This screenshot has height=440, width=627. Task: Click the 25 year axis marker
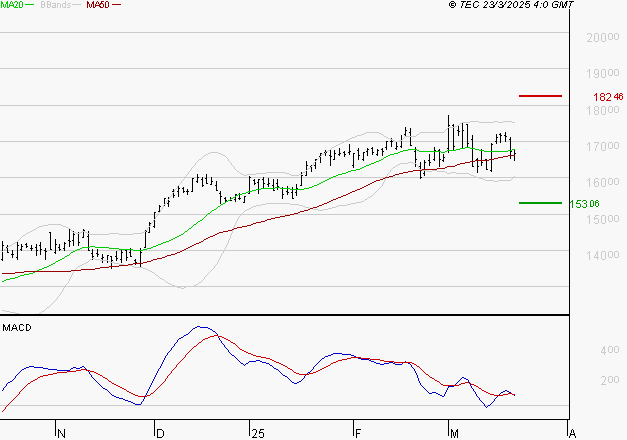tap(258, 434)
